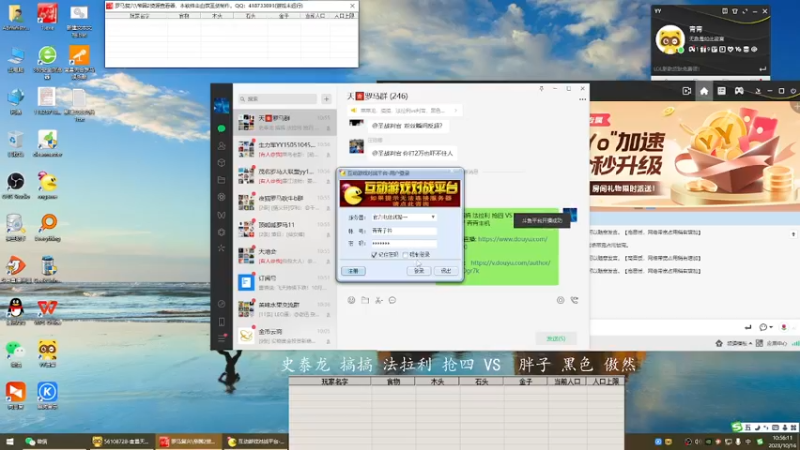Click the YY home icon in top bar
The width and height of the screenshot is (800, 450).
(704, 91)
